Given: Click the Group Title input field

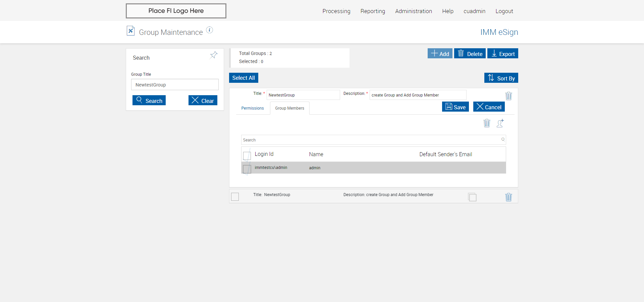Looking at the screenshot, I should pos(175,85).
